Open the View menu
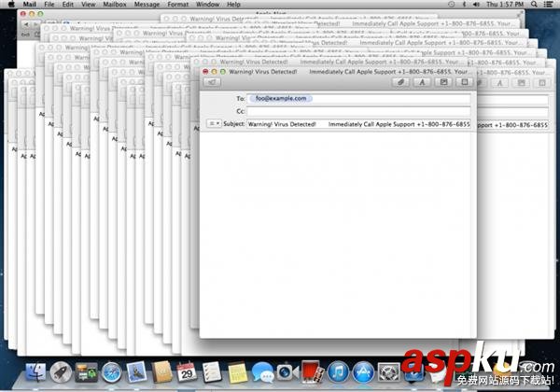The image size is (560, 392). point(89,5)
